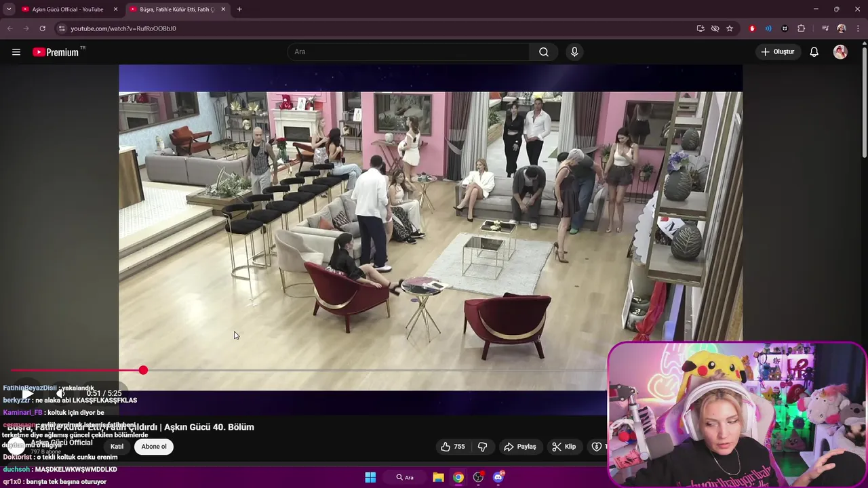Image resolution: width=868 pixels, height=488 pixels.
Task: Focus the YouTube Ara search field
Action: (409, 52)
